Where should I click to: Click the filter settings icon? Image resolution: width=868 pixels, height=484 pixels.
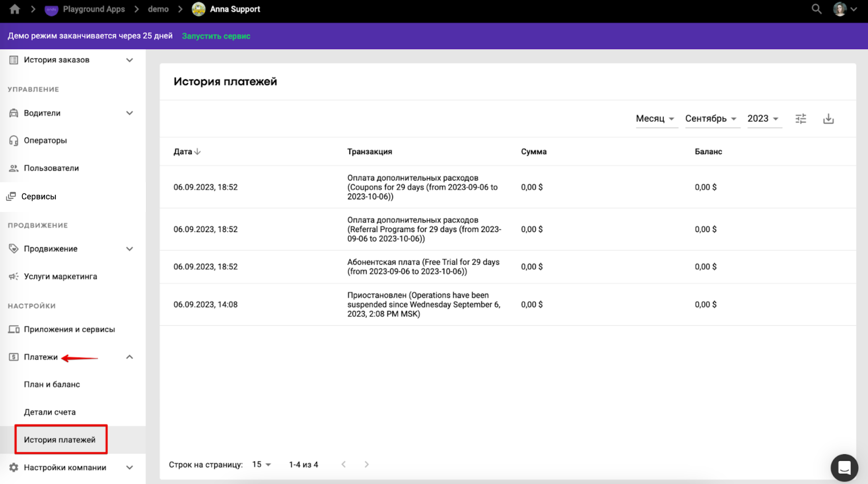[x=801, y=119]
